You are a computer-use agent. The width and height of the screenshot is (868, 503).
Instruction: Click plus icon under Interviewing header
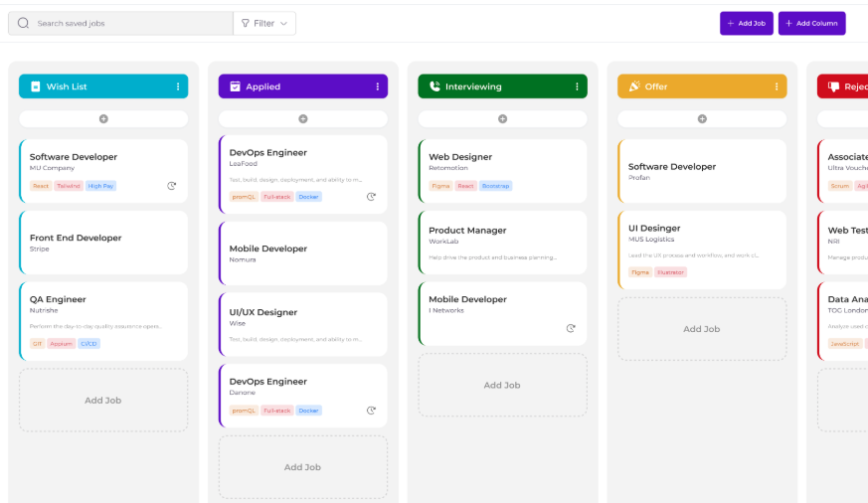[x=502, y=119]
